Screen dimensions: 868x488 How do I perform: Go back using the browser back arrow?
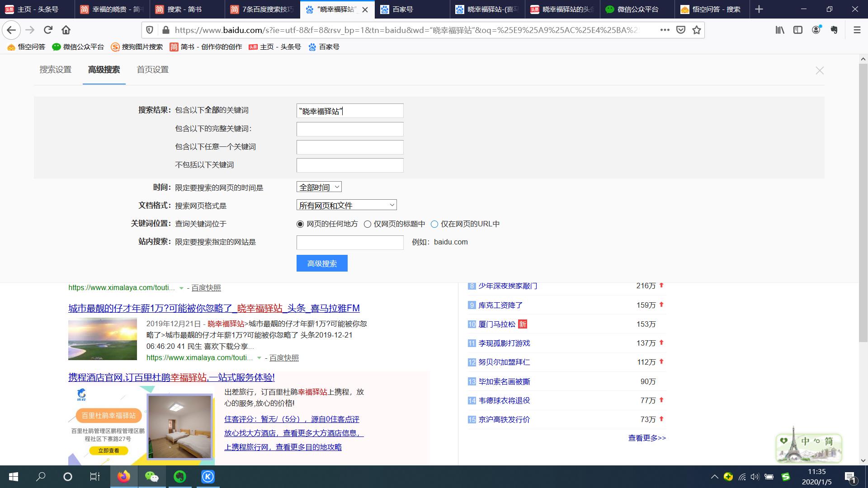click(x=11, y=30)
